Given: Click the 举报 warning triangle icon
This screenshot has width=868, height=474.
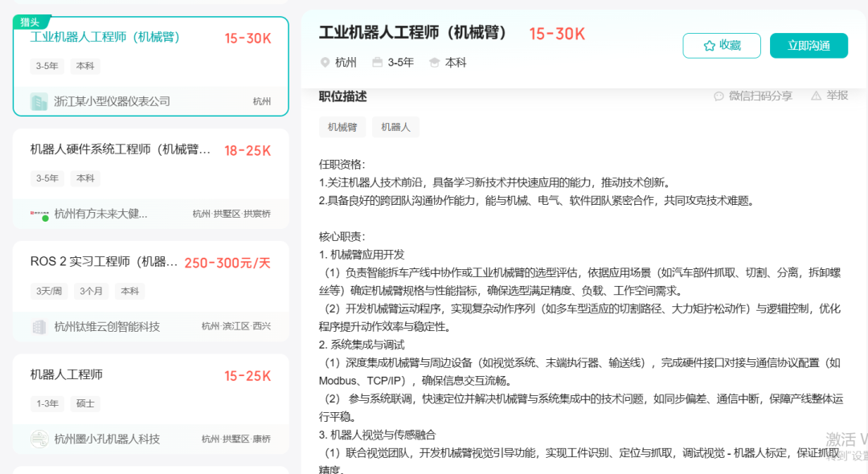Looking at the screenshot, I should pyautogui.click(x=817, y=96).
